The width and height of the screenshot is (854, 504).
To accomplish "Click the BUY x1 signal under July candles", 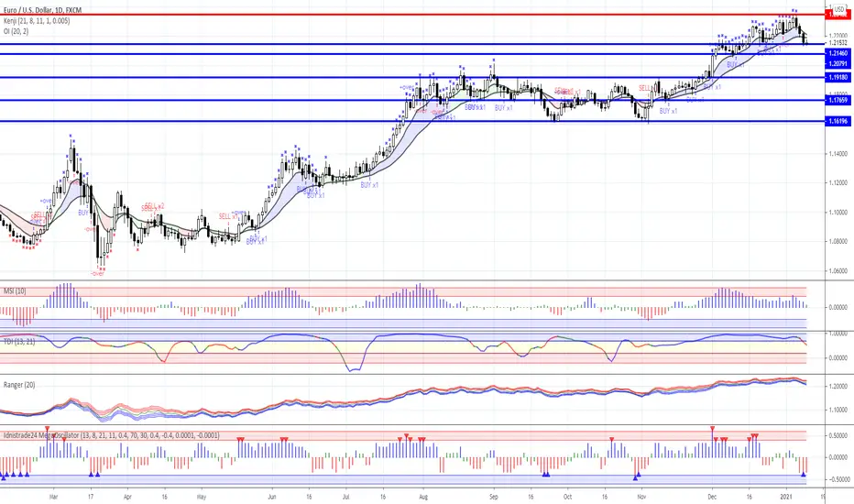I will (369, 185).
